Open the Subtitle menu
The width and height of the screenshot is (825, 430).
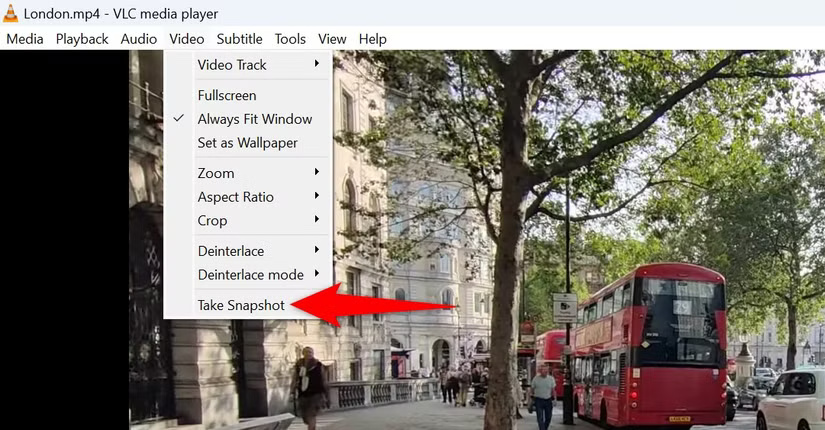[239, 39]
